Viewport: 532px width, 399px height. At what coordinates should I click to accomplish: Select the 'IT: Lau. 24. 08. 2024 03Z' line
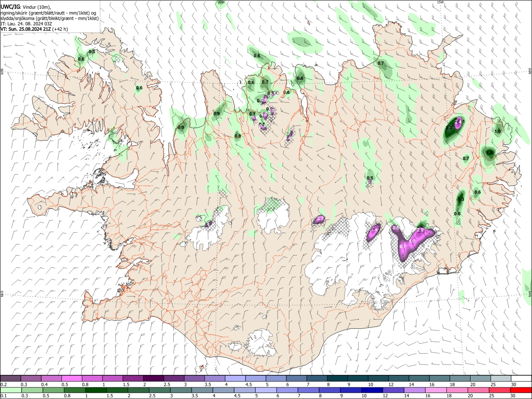pyautogui.click(x=26, y=24)
